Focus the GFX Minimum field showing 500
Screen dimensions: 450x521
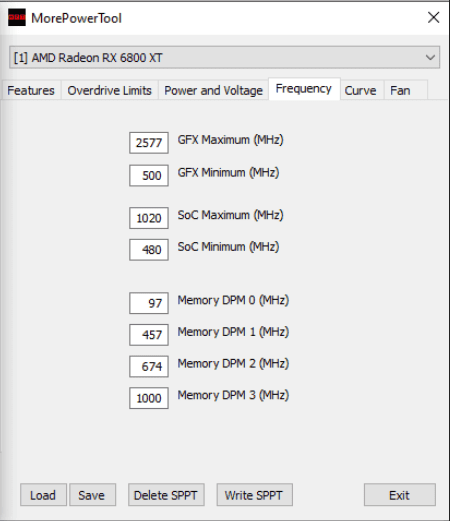[x=149, y=175]
